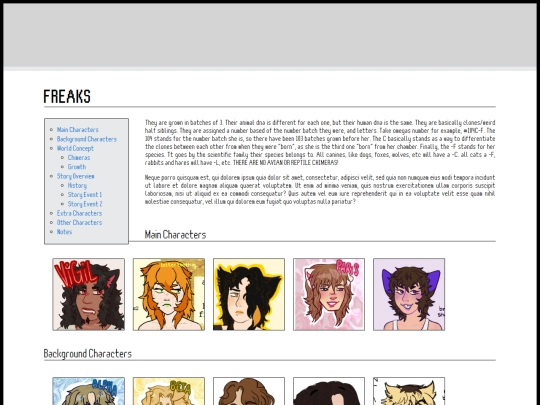This screenshot has height=405, width=540.
Task: Click the Background Characters section heading
Action: (88, 354)
